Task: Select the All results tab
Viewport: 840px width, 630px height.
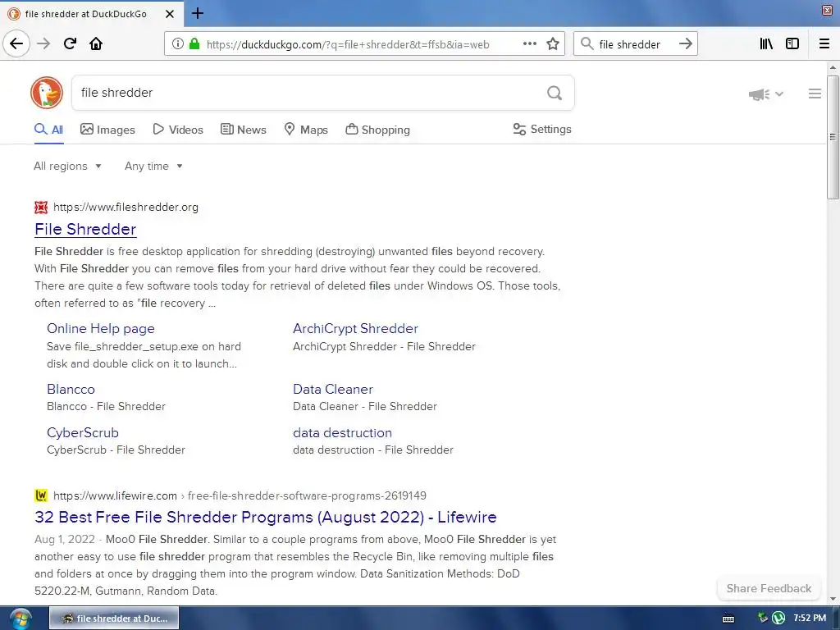Action: click(48, 130)
